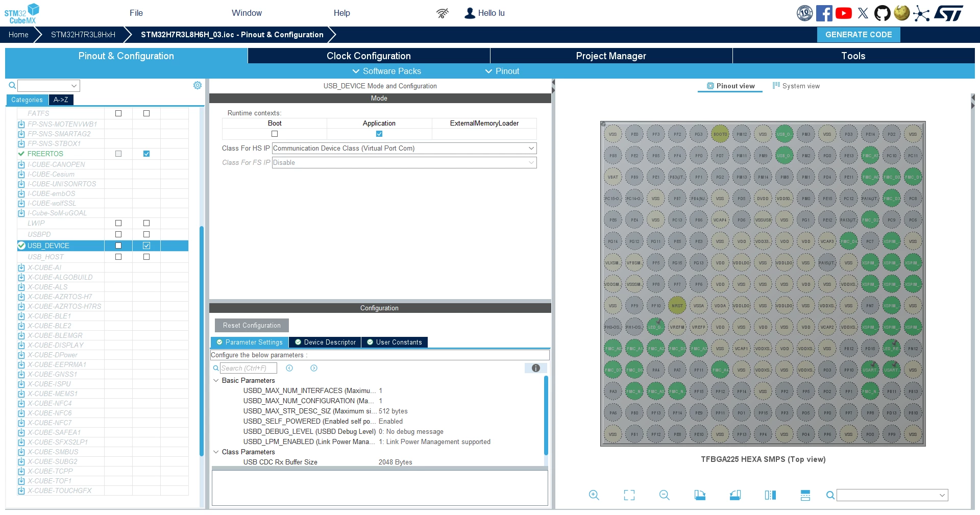Click the download icon next to X-CUBE-AI
The height and width of the screenshot is (515, 980).
pos(21,267)
